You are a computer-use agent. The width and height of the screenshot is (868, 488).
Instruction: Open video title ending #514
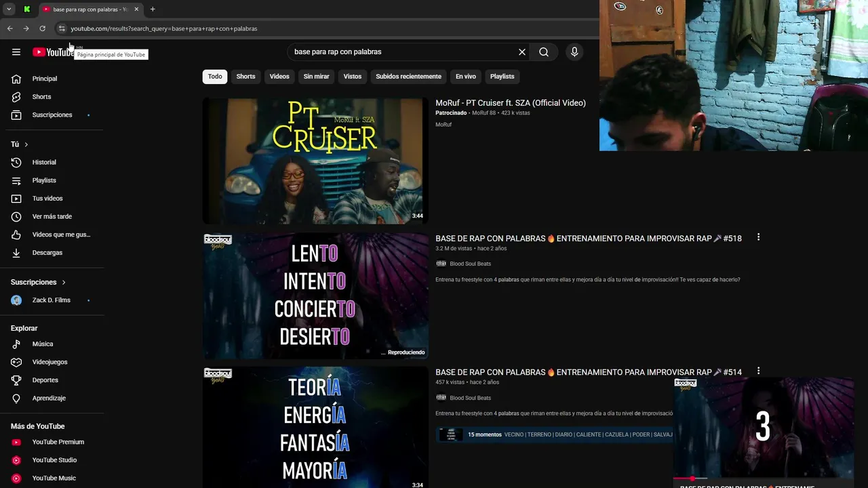(589, 372)
